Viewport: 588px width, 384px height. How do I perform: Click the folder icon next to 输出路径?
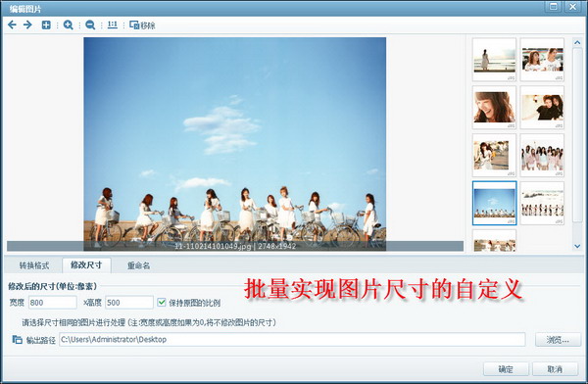coord(17,340)
